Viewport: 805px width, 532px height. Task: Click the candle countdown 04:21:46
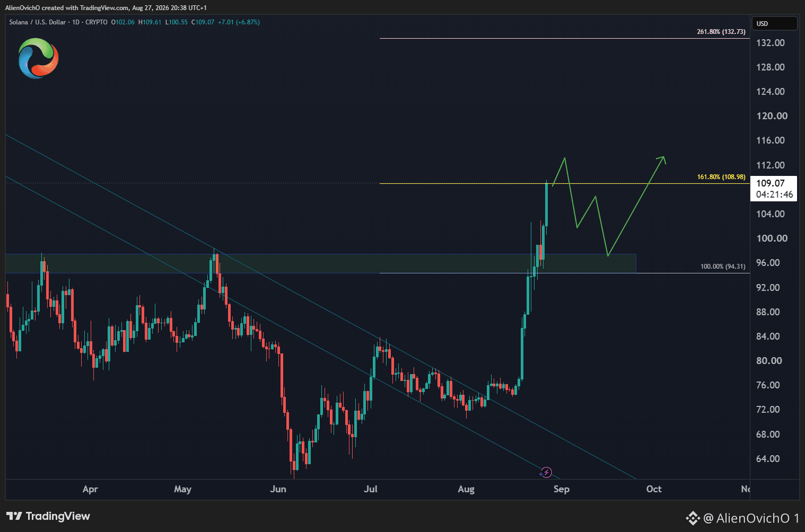click(x=775, y=194)
